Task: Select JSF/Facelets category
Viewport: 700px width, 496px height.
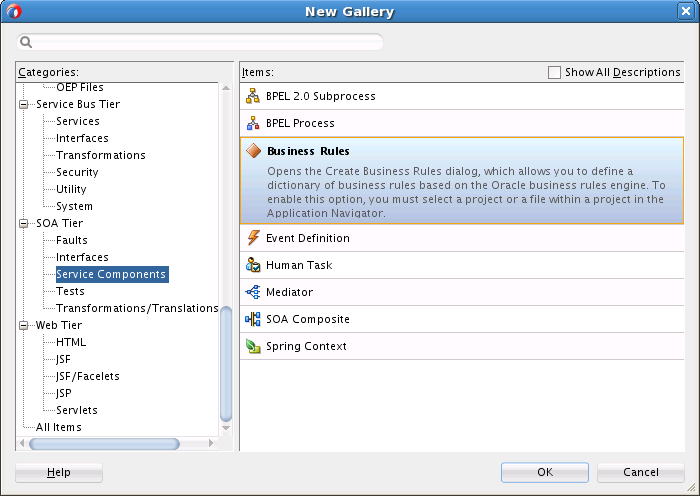Action: point(88,376)
